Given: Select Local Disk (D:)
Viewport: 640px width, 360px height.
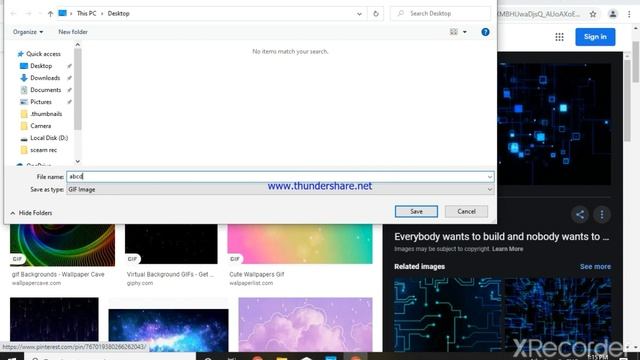Looking at the screenshot, I should point(49,138).
